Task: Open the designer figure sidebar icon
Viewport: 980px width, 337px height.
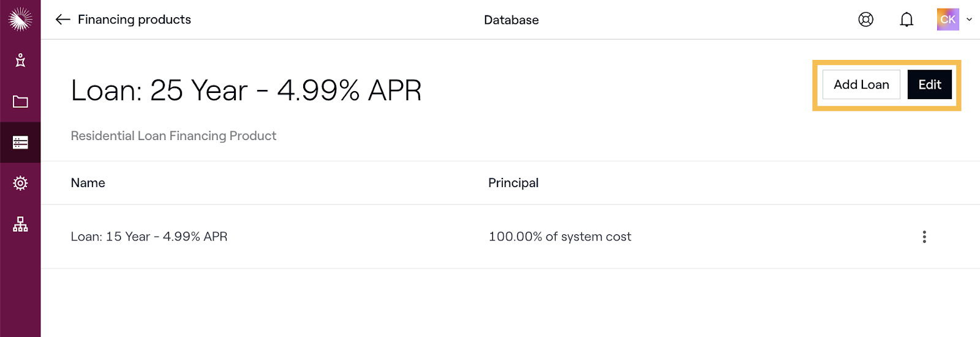Action: tap(20, 60)
